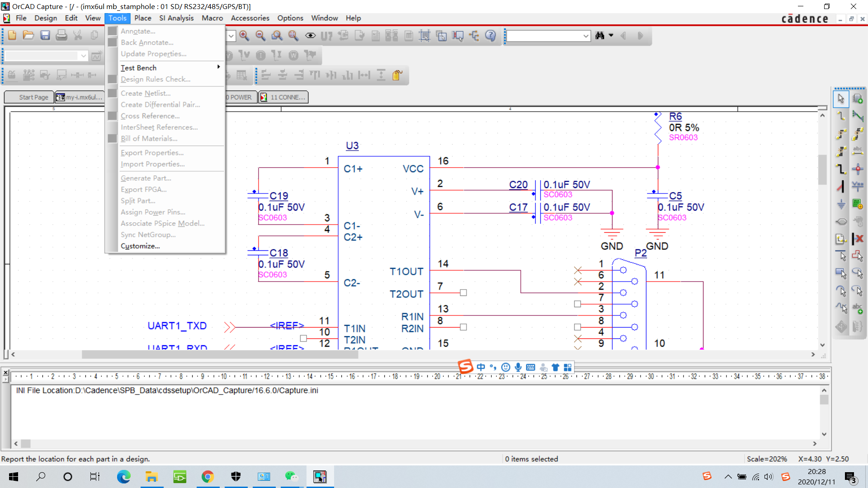The height and width of the screenshot is (488, 868).
Task: Select component reference U3 in schematic
Action: (x=352, y=145)
